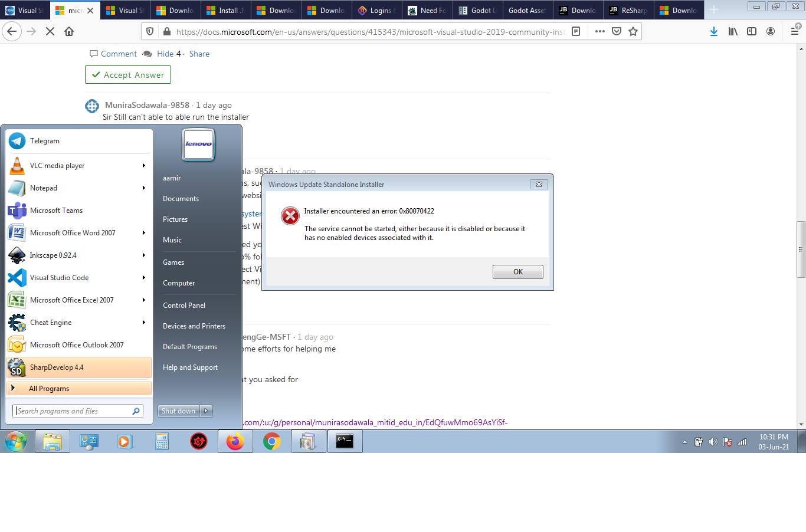Click Accept Answer button
This screenshot has height=532, width=806.
pyautogui.click(x=128, y=75)
